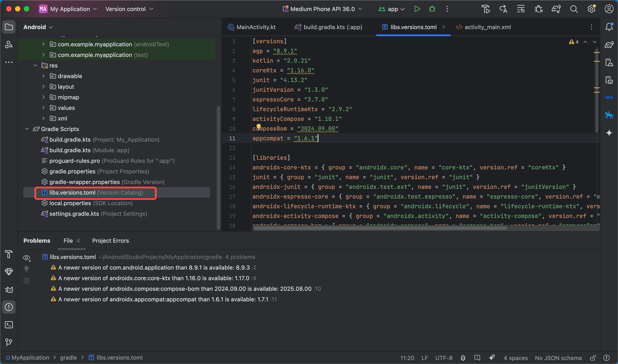Toggle the read-only lock icon in status bar

tap(593, 358)
